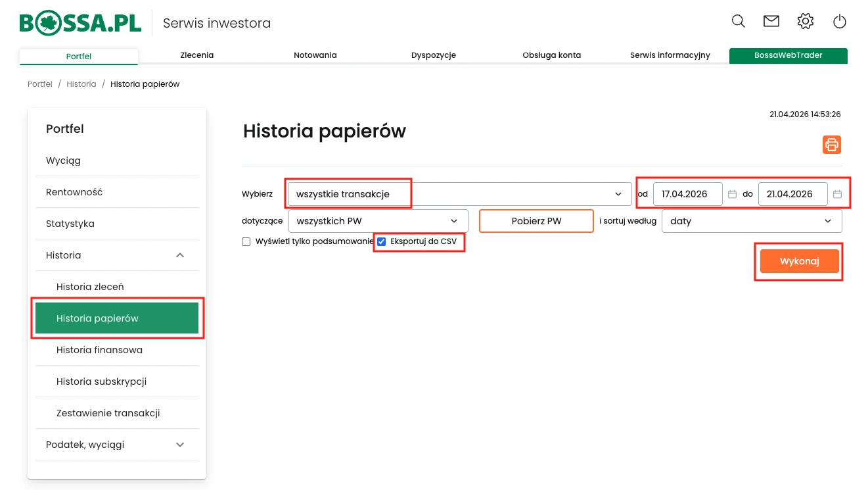Screen dimensions: 868x490
Task: Open the search magnifier icon
Action: pos(739,21)
